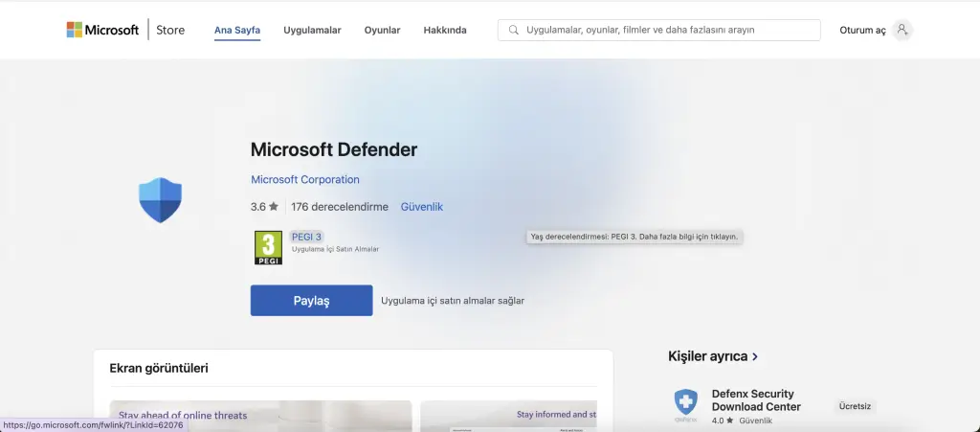Click the 176 derecelendirme text

tap(340, 207)
